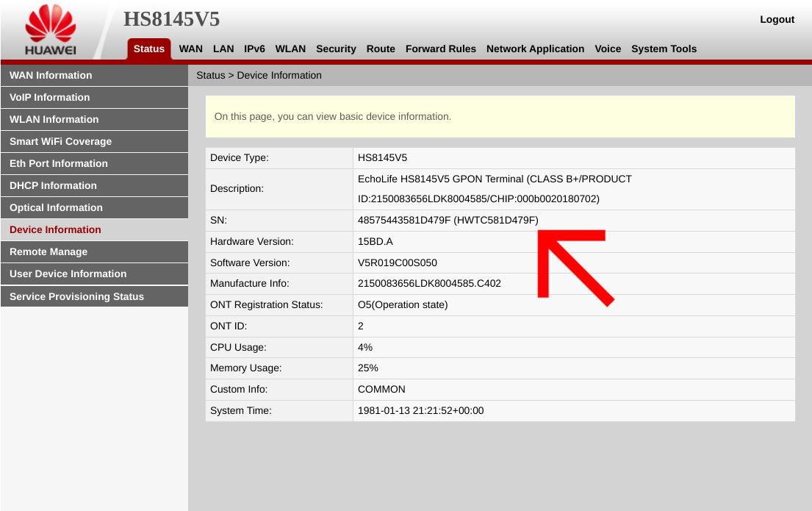Select WLAN Information sidebar item
This screenshot has height=511, width=812.
[94, 119]
